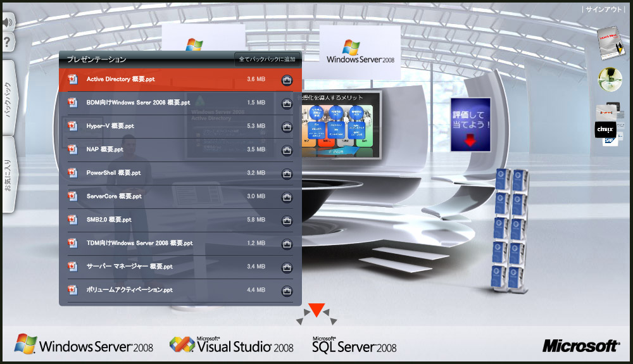The width and height of the screenshot is (633, 364).
Task: Click PowerPoint icon beside Active Directory 概要.ppt
Action: (73, 79)
